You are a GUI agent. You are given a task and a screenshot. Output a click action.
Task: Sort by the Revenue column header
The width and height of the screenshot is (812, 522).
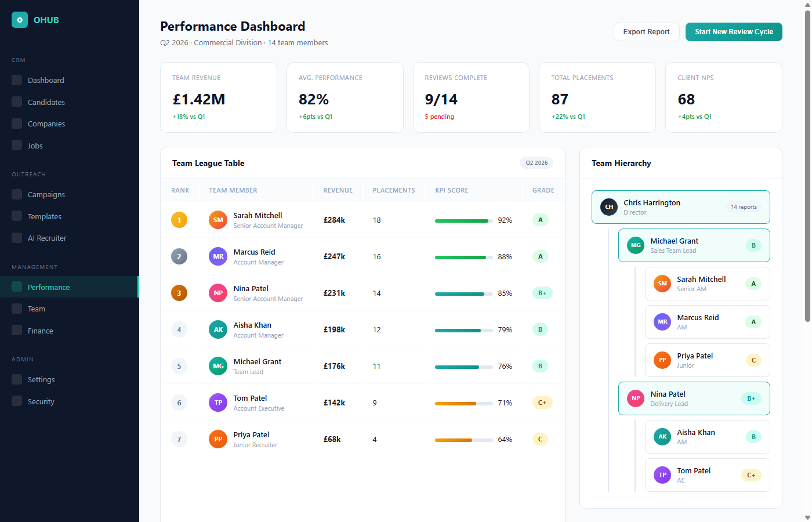pyautogui.click(x=338, y=190)
